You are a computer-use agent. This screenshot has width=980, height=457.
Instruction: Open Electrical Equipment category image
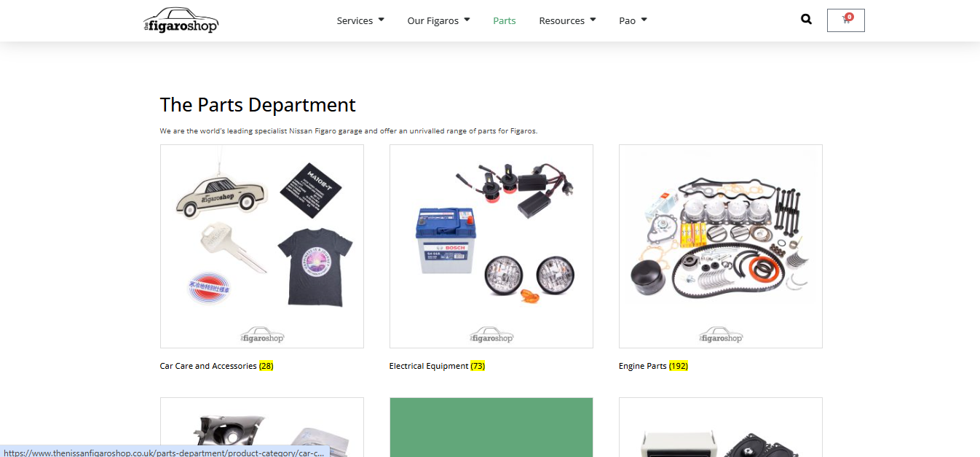pos(491,246)
